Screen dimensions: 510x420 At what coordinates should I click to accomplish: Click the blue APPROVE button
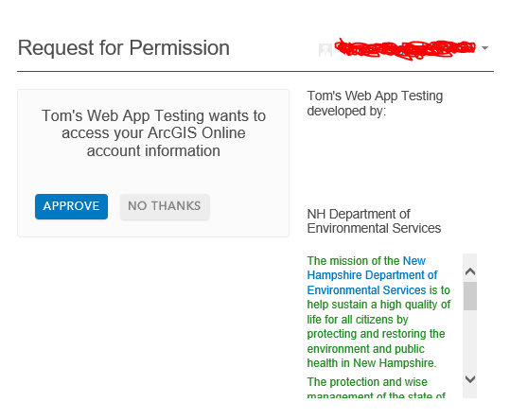coord(71,206)
